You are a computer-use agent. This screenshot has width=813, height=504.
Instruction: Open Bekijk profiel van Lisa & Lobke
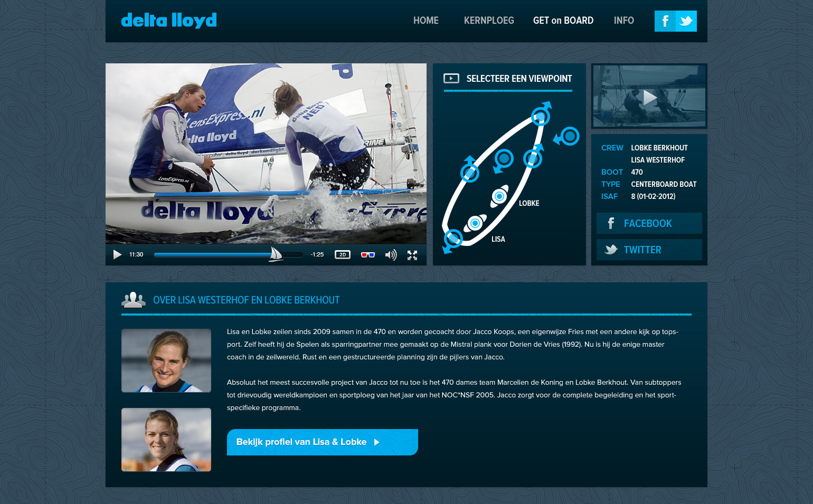[x=323, y=442]
